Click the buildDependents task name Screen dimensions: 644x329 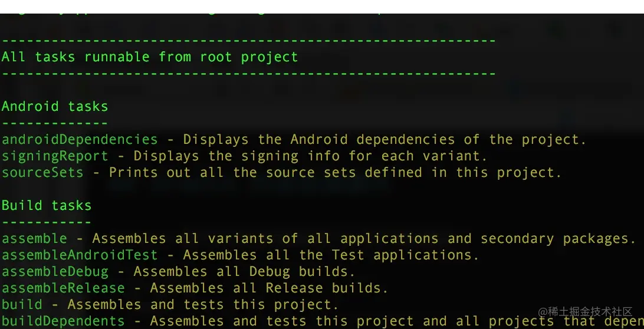pos(63,321)
